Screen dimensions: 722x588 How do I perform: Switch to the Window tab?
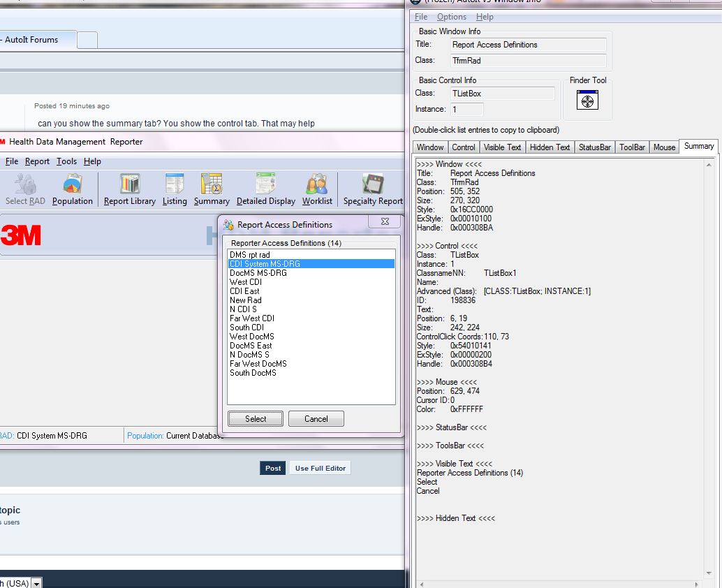point(430,147)
